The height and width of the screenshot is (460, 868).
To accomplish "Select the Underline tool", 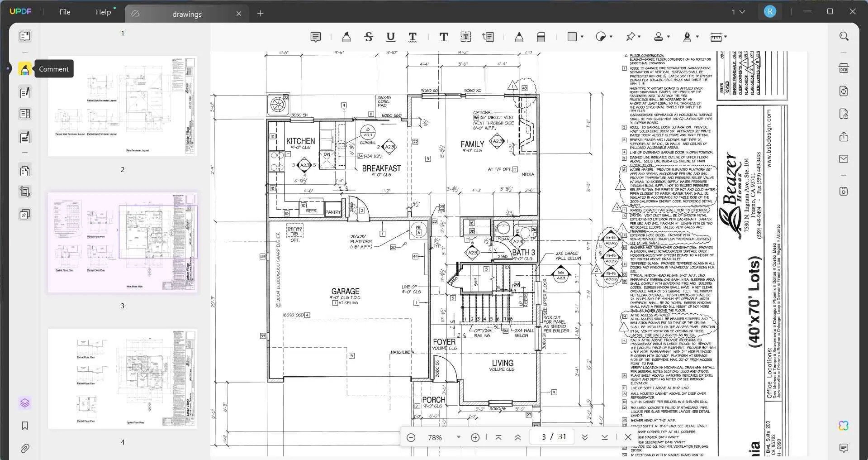I will (x=391, y=37).
